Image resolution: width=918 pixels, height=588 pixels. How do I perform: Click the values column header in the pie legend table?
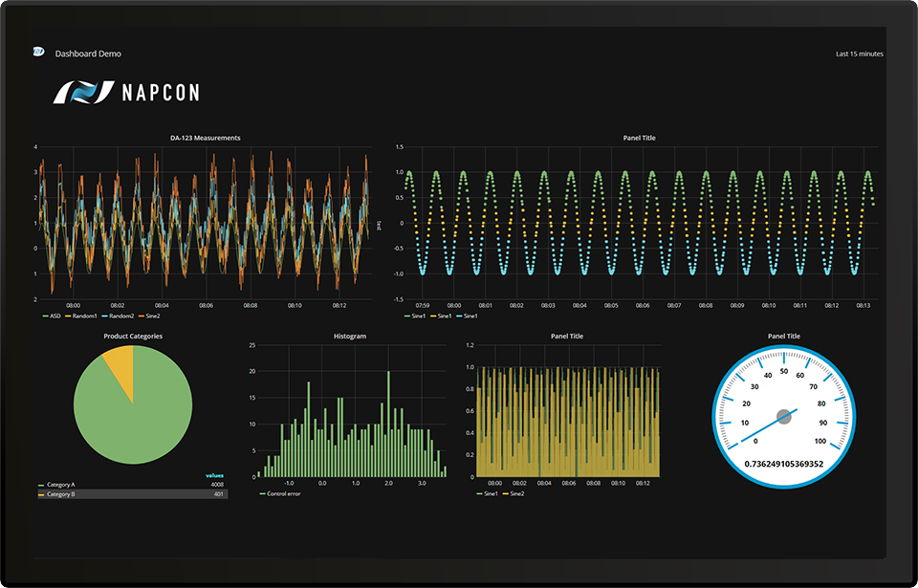(214, 476)
